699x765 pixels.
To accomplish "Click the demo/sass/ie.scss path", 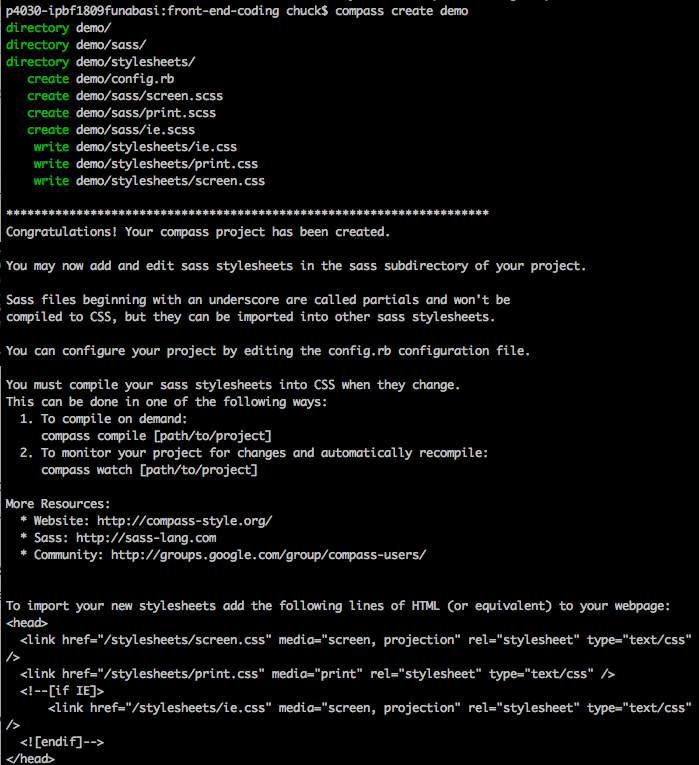I will pyautogui.click(x=135, y=130).
